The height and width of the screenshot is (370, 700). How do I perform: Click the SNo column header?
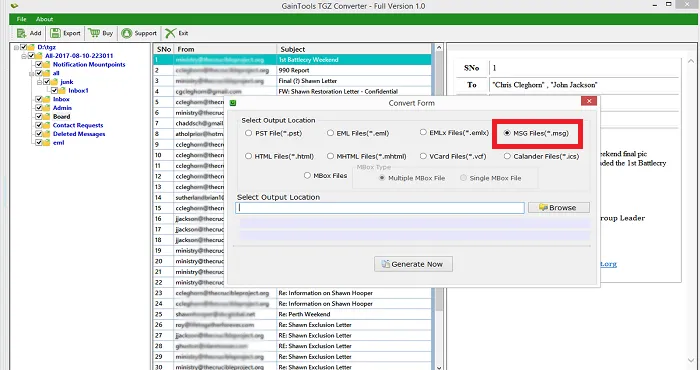tap(164, 49)
